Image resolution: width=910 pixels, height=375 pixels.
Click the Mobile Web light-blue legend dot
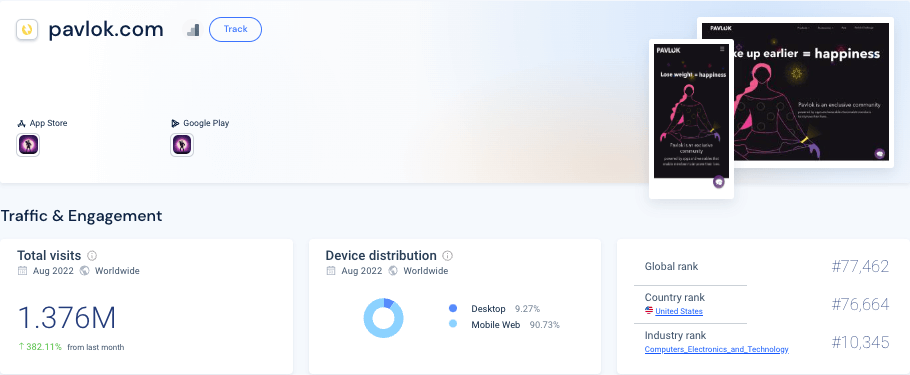(x=453, y=324)
